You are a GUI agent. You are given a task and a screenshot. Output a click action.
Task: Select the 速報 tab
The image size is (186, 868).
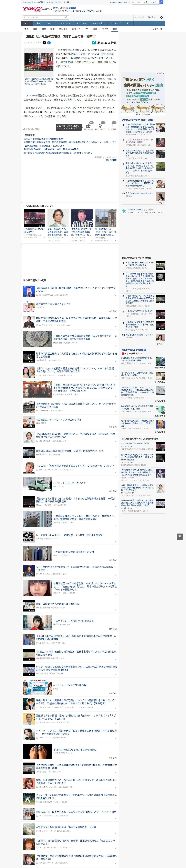[x=38, y=24]
